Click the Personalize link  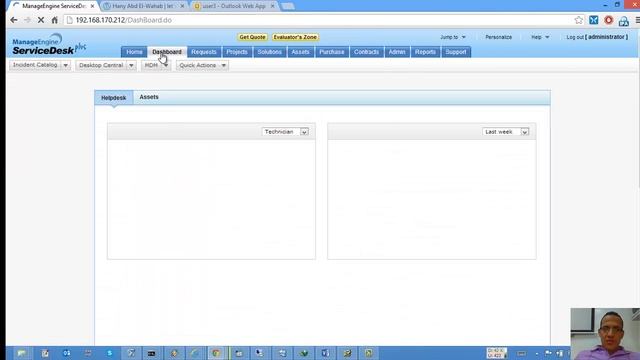(x=498, y=37)
